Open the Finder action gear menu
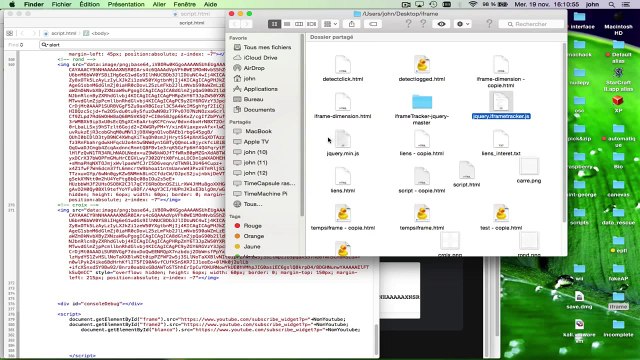The height and width of the screenshot is (360, 640). coord(463,24)
